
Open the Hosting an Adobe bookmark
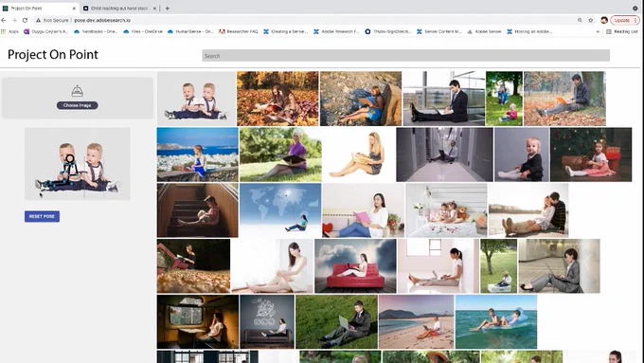[x=529, y=31]
